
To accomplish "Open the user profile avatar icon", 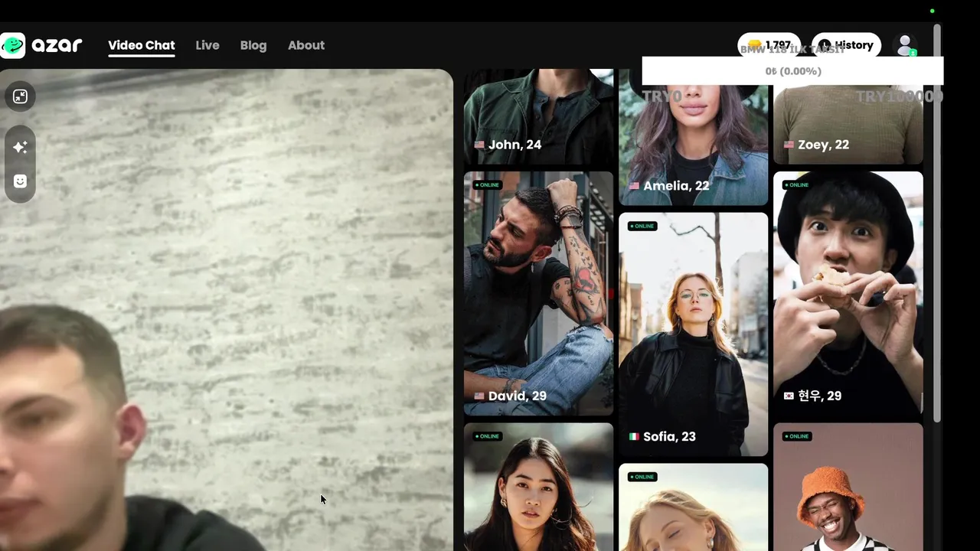I will click(x=906, y=45).
